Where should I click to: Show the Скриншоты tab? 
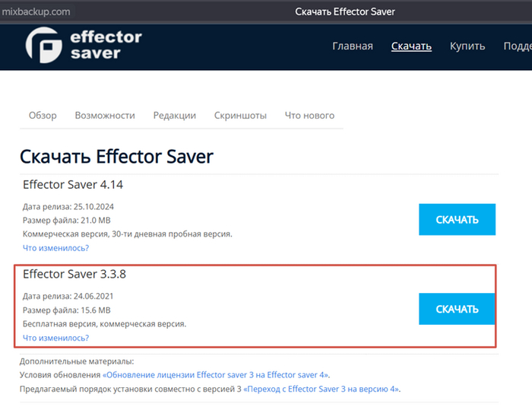tap(240, 116)
